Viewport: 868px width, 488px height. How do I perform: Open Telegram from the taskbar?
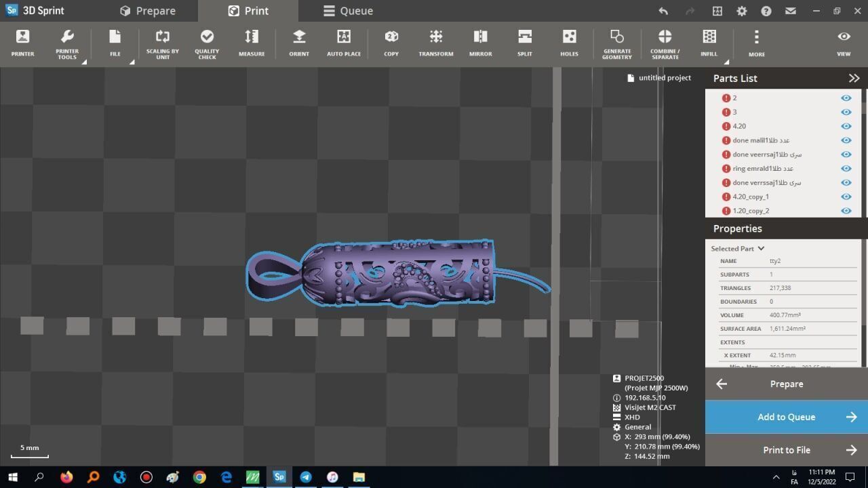click(306, 477)
